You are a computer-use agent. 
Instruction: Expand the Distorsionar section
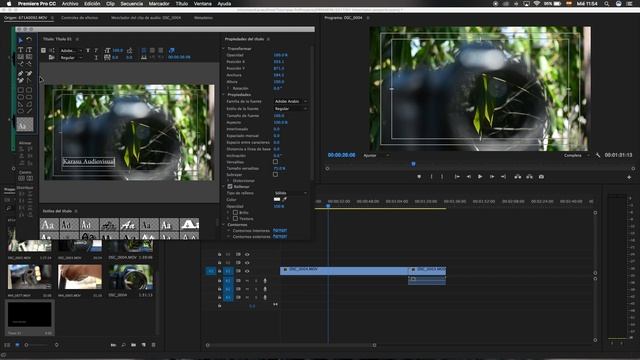(229, 180)
